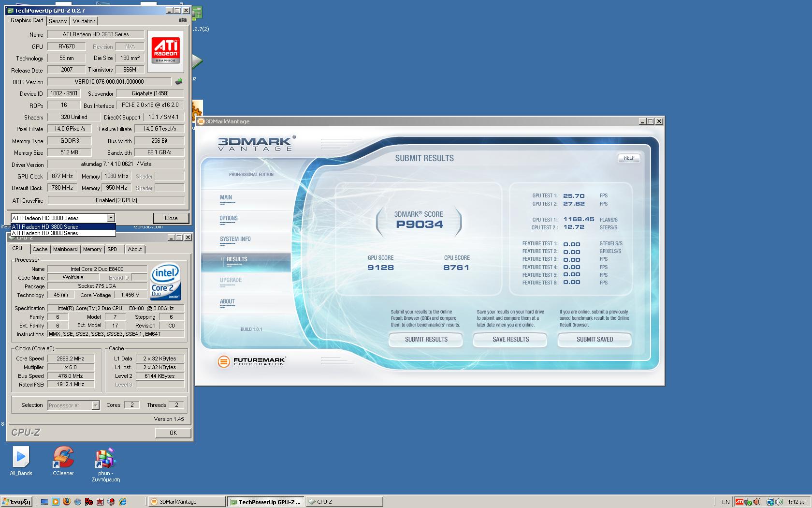Open the Start menu (Έναρξη)
Image resolution: width=812 pixels, height=508 pixels.
click(x=16, y=502)
